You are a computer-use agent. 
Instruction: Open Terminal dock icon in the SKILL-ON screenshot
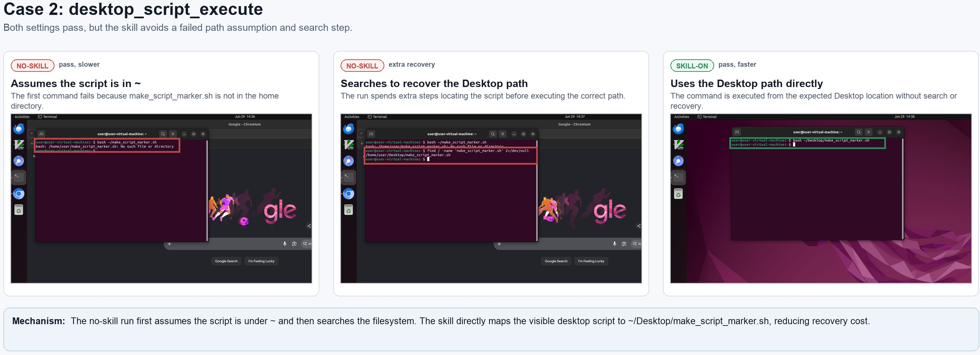tap(678, 177)
